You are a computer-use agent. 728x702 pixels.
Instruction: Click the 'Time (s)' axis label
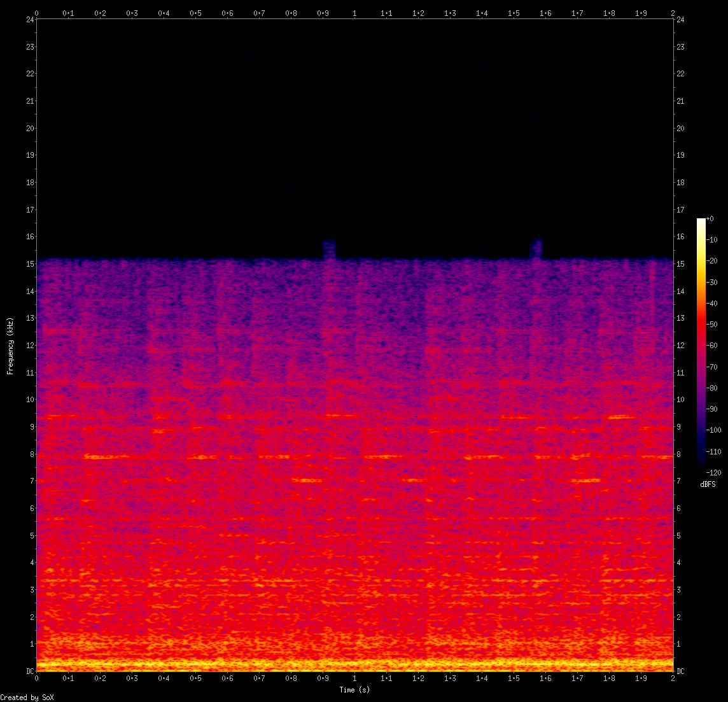tap(354, 690)
